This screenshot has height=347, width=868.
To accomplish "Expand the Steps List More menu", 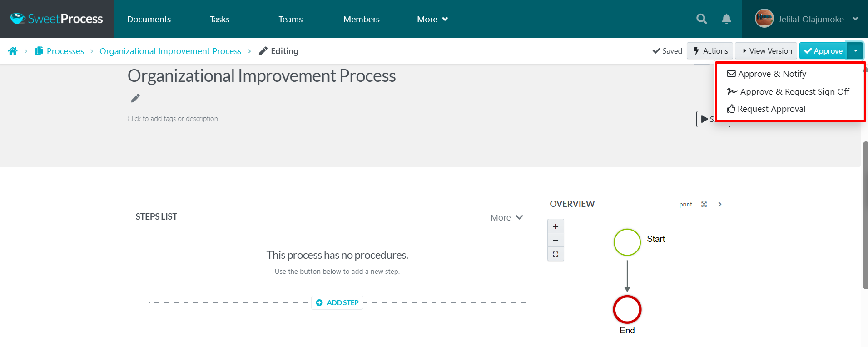I will pos(507,217).
